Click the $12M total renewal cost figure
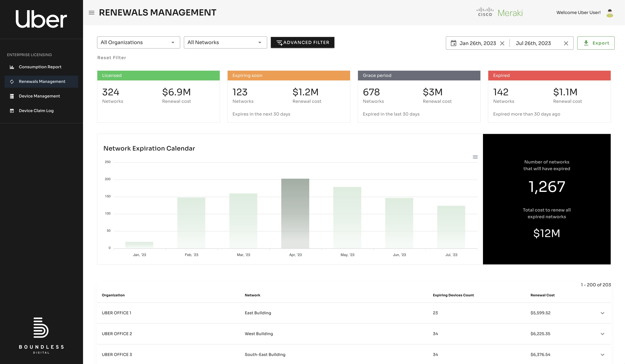 point(547,233)
